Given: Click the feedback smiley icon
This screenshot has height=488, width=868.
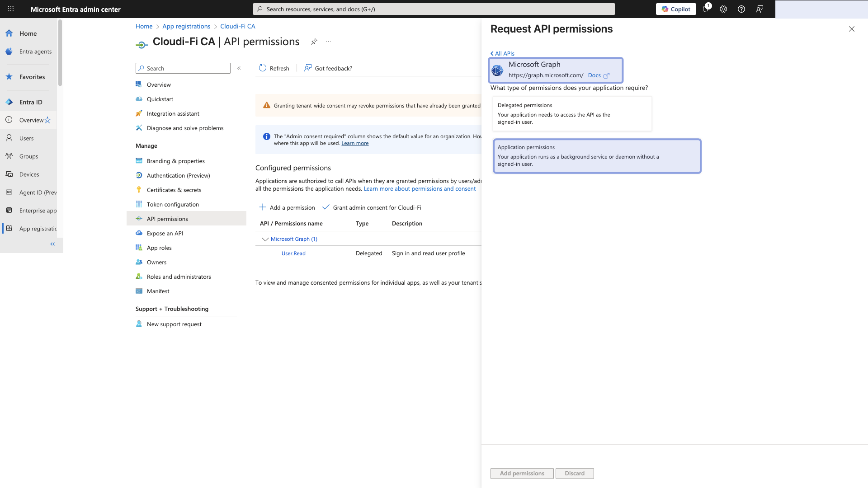Looking at the screenshot, I should [759, 9].
